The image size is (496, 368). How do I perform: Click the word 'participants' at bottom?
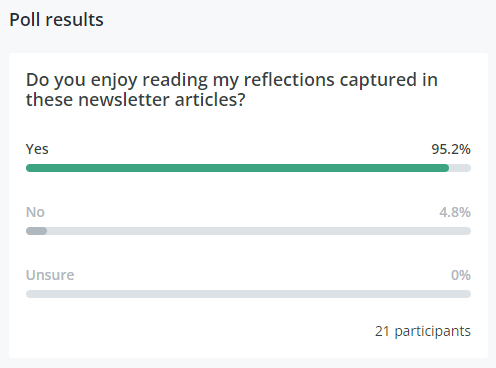click(433, 332)
